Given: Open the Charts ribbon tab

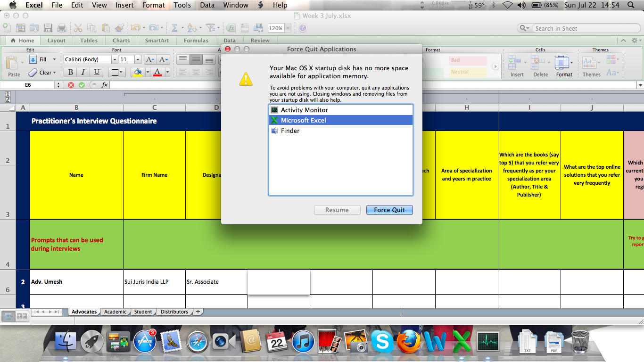Looking at the screenshot, I should point(121,41).
